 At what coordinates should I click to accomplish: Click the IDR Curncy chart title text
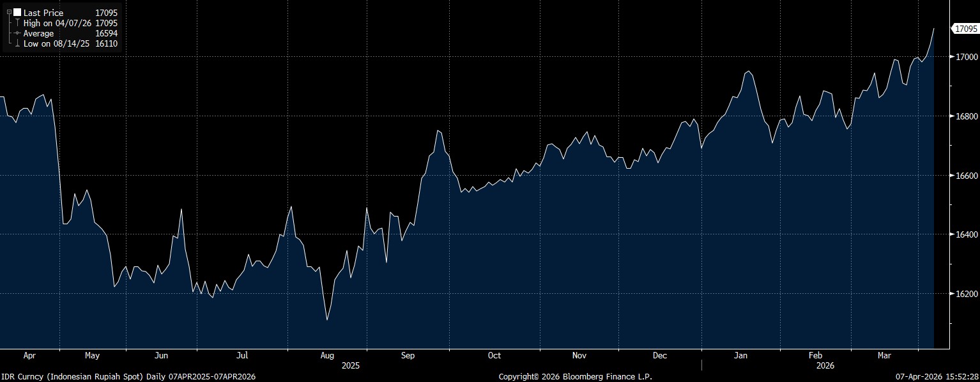point(128,377)
